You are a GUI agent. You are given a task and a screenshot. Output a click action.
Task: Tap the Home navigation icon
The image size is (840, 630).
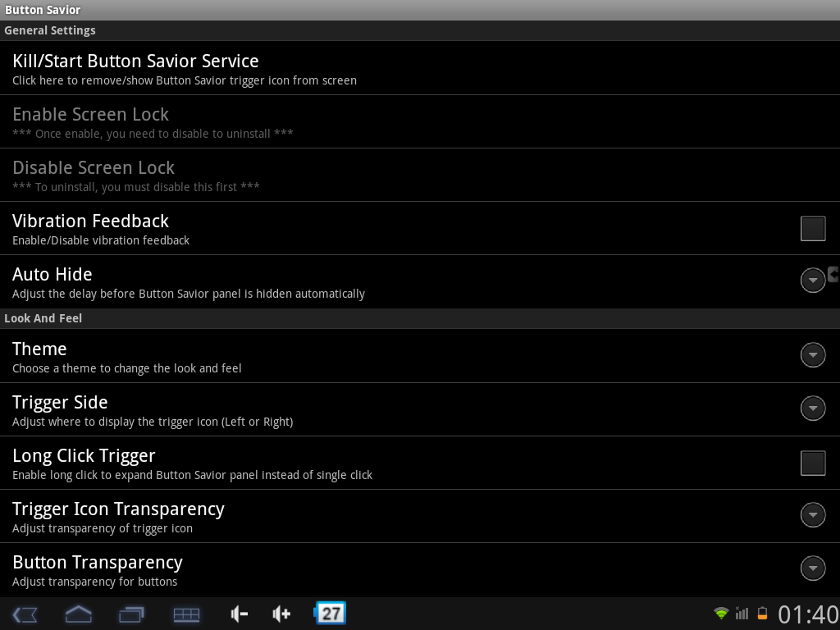pos(78,614)
